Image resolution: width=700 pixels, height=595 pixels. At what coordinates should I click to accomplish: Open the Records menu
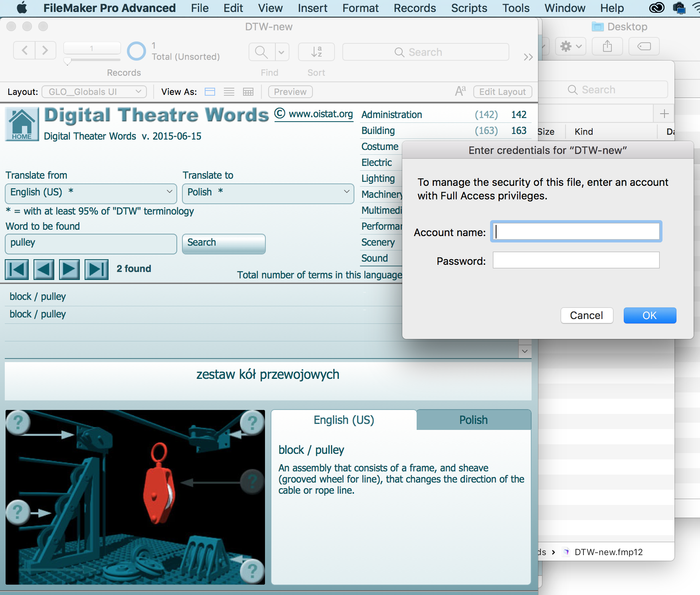pyautogui.click(x=415, y=8)
